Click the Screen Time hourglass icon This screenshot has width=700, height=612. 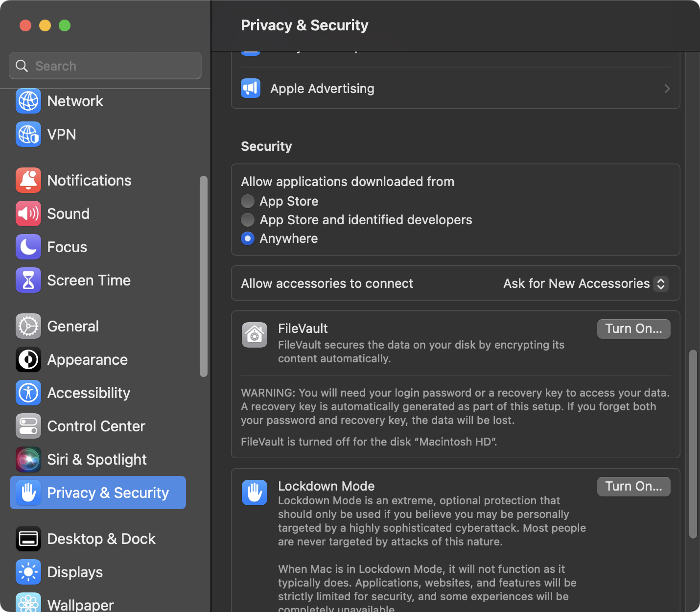click(x=28, y=281)
